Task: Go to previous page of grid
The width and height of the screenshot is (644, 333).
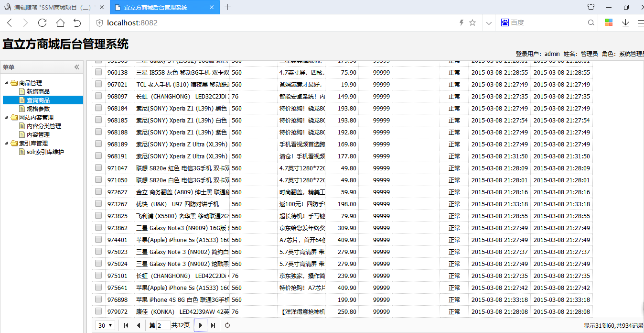Action: (139, 325)
